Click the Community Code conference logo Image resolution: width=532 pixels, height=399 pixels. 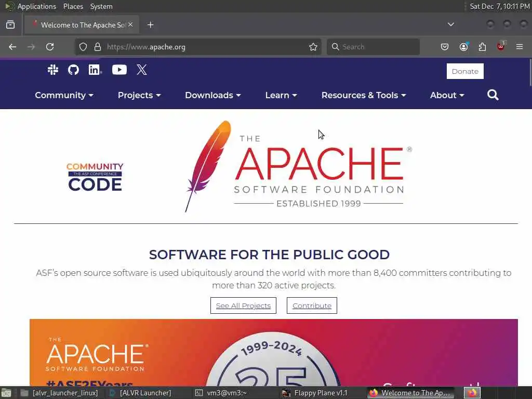tap(95, 177)
